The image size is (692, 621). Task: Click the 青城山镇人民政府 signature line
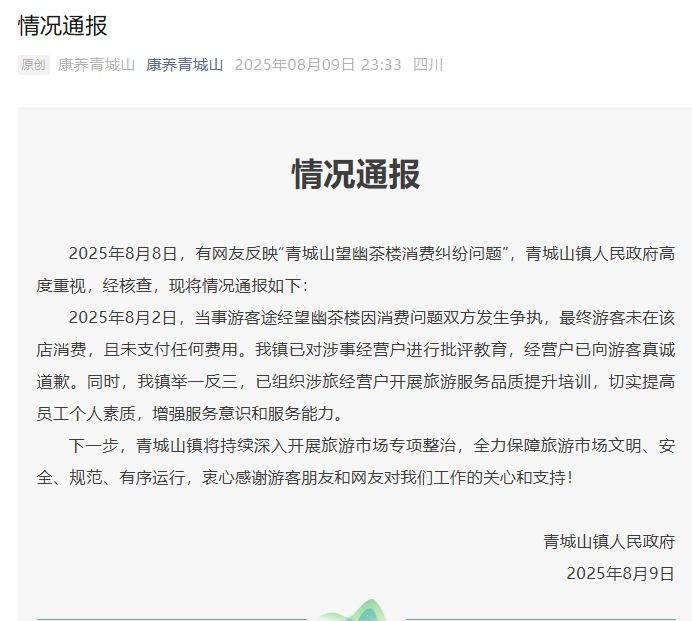(609, 541)
